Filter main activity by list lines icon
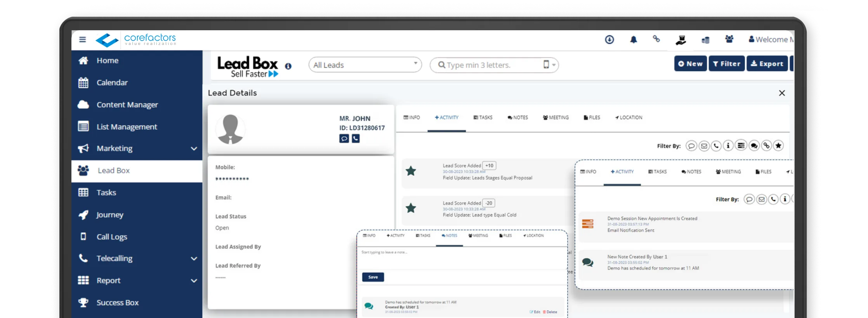Screen dimensions: 868x318 click(741, 146)
